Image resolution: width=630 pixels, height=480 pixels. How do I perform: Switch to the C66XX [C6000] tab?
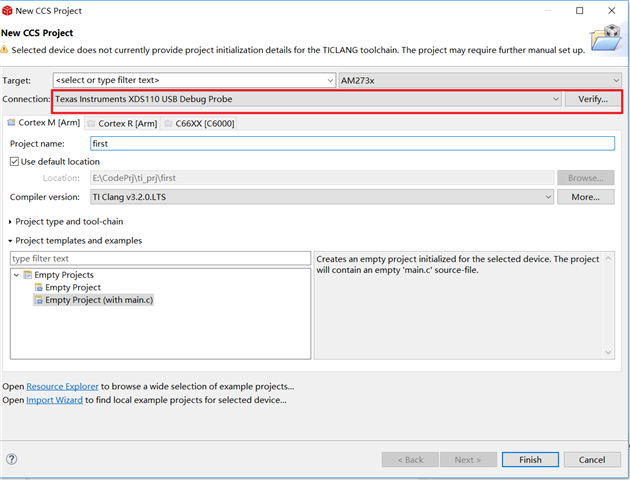(x=202, y=123)
